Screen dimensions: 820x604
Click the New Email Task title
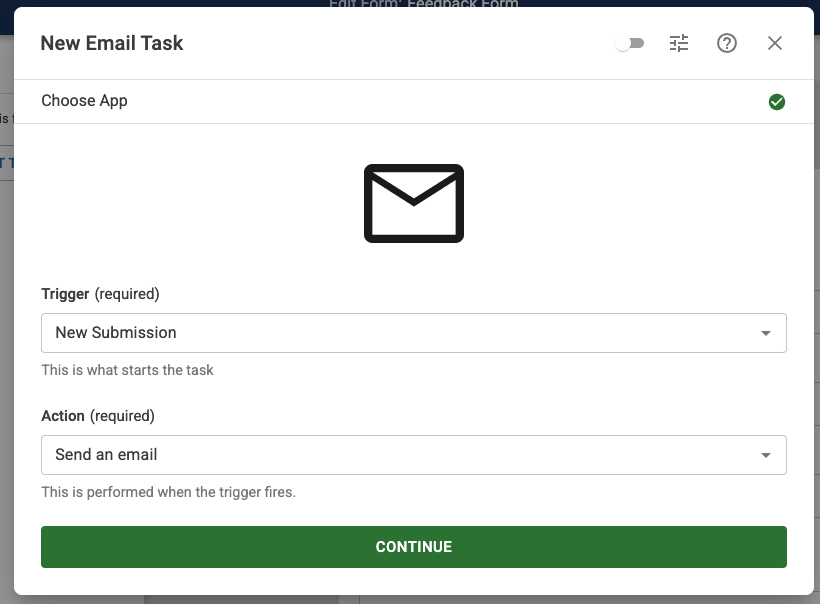pyautogui.click(x=112, y=43)
